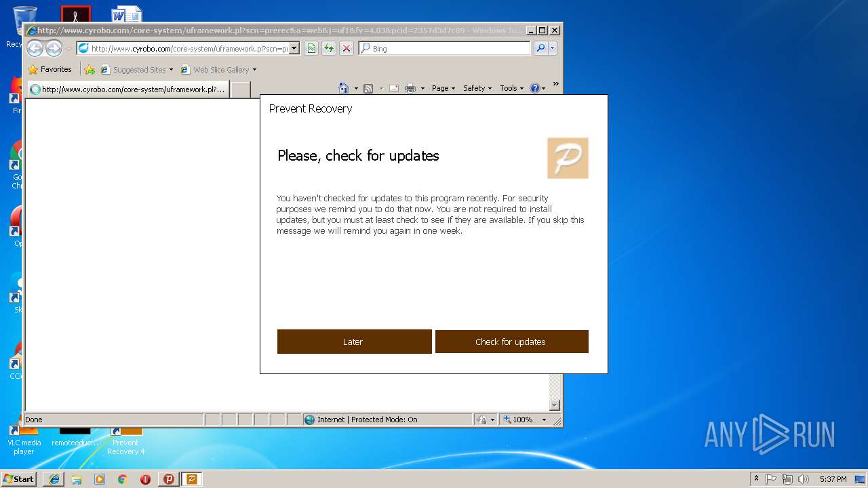
Task: Open the Safety menu
Action: click(x=477, y=88)
